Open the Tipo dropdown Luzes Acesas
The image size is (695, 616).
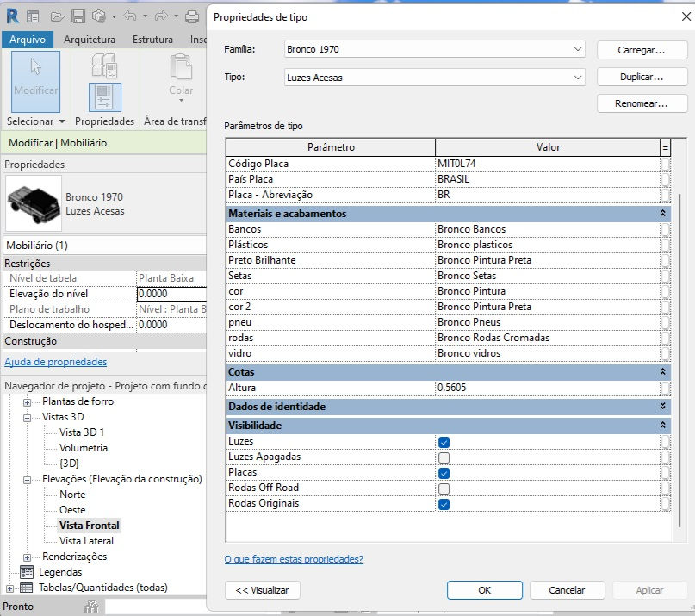click(x=434, y=78)
